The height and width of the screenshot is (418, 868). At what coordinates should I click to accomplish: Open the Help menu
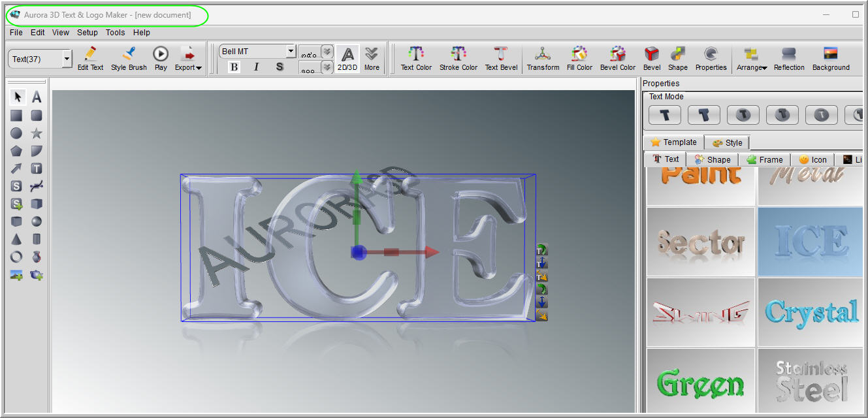[x=142, y=33]
